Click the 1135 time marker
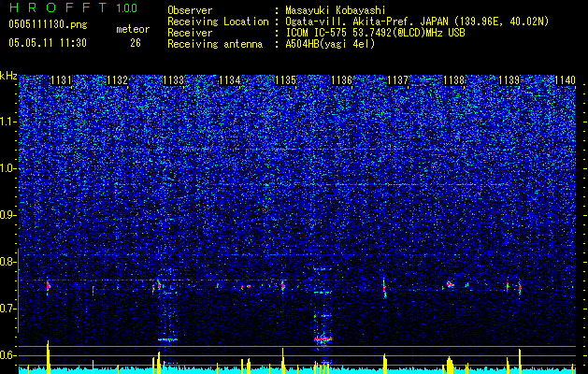 coord(286,80)
